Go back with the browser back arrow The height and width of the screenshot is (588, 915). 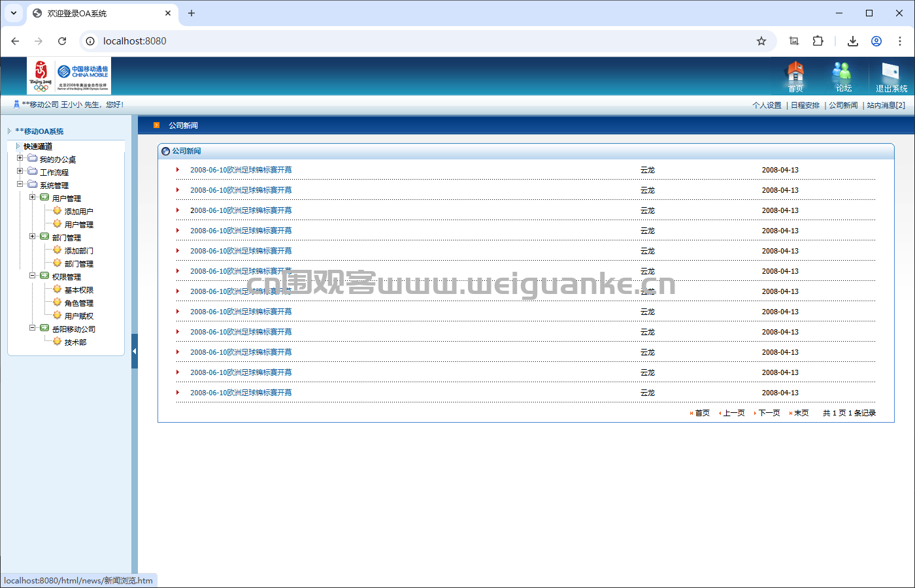pos(15,41)
